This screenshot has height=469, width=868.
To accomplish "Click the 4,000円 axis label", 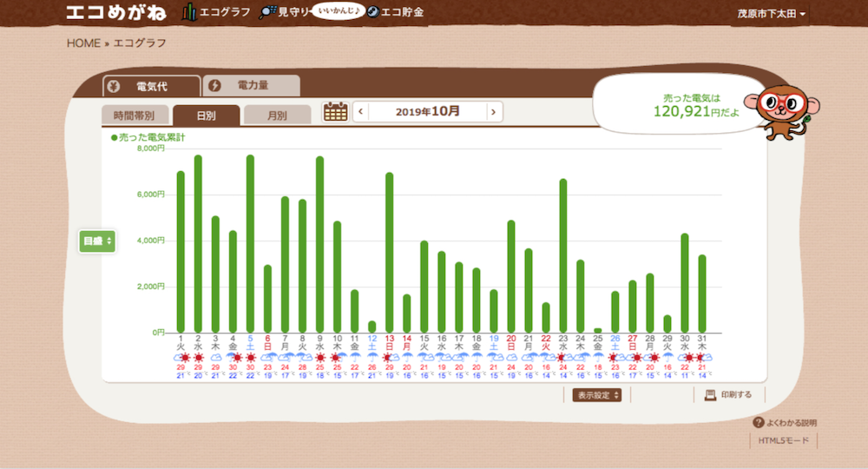I will click(x=151, y=241).
